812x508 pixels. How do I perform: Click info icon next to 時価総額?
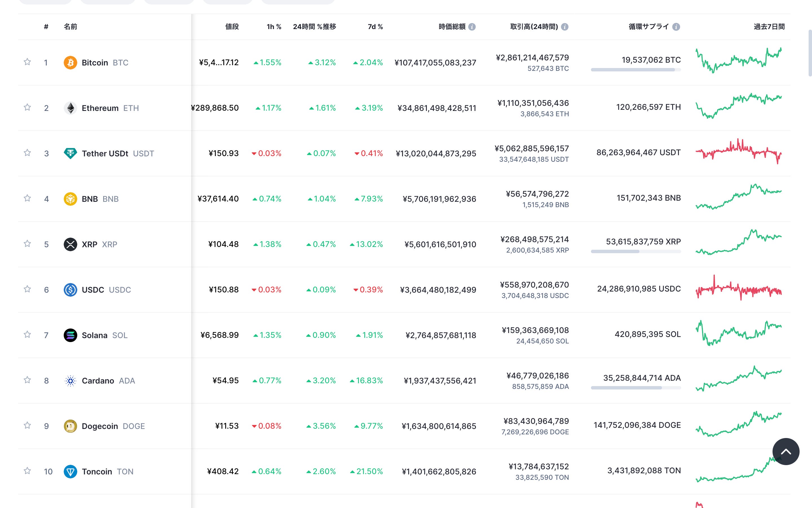click(472, 27)
